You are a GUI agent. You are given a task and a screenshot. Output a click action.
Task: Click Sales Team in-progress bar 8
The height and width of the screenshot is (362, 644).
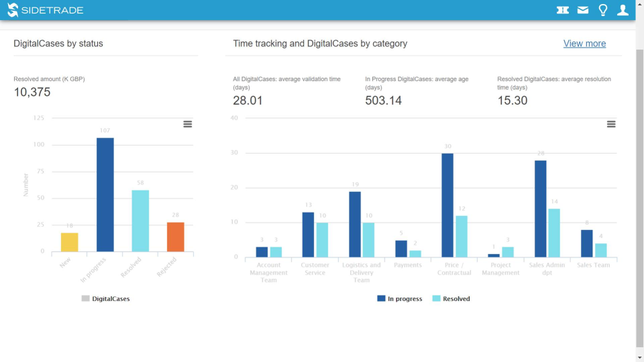(586, 243)
